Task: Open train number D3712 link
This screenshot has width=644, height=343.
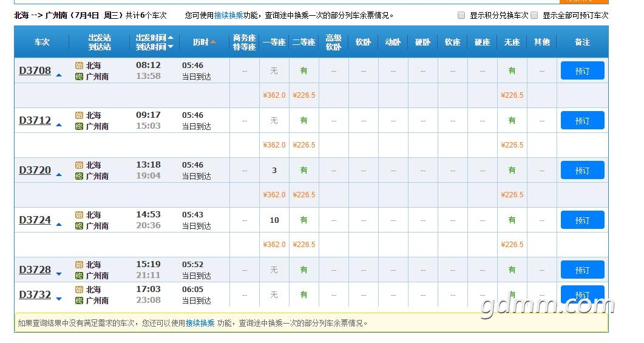Action: point(35,120)
